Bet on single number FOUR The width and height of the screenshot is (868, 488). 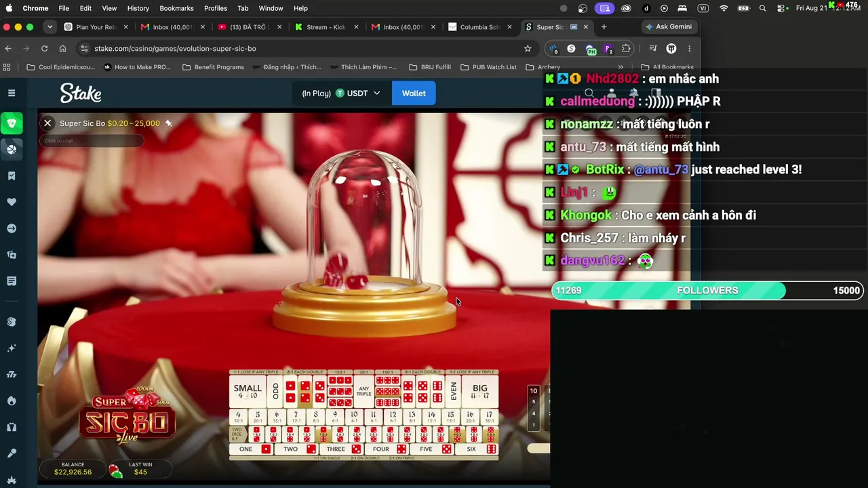click(387, 449)
